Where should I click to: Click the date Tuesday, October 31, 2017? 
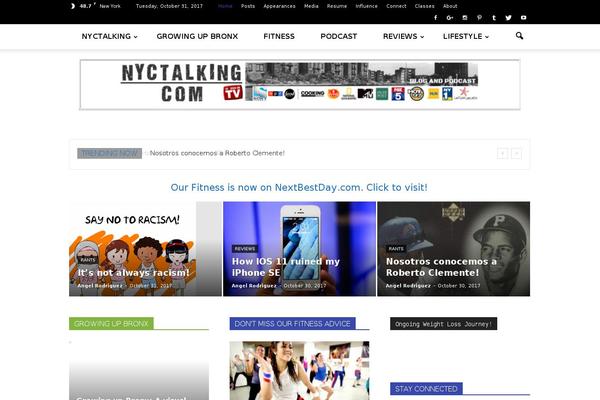click(169, 6)
